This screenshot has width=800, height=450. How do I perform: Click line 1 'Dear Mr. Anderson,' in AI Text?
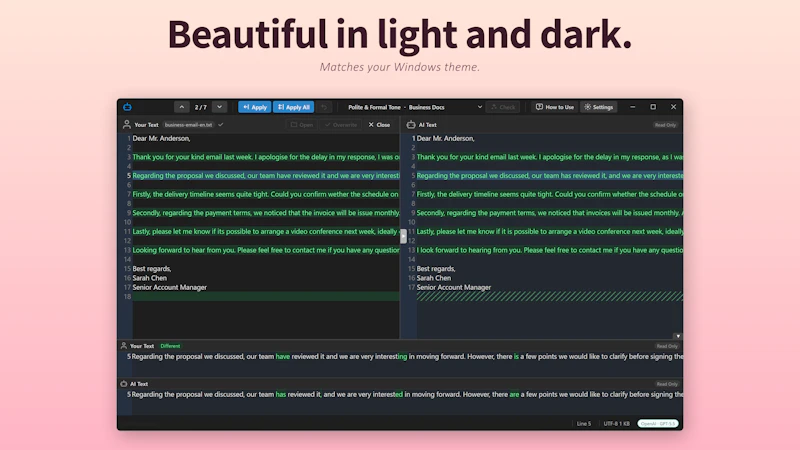pyautogui.click(x=445, y=138)
